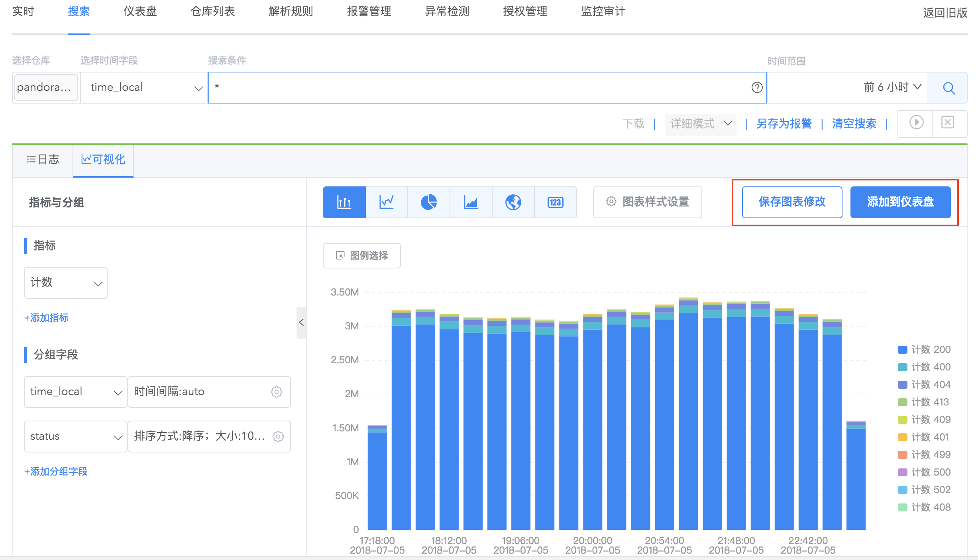This screenshot has width=978, height=560.
Task: Select the line chart type icon
Action: click(x=387, y=202)
